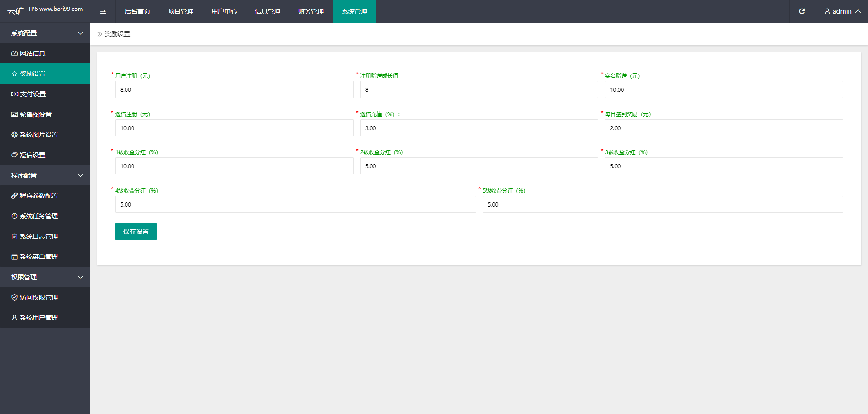Image resolution: width=868 pixels, height=414 pixels.
Task: Click the 云矿 logo text
Action: coord(15,11)
